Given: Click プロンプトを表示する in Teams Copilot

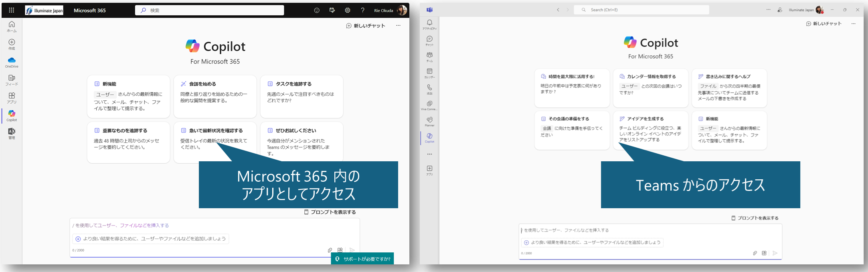Looking at the screenshot, I should pyautogui.click(x=755, y=218).
